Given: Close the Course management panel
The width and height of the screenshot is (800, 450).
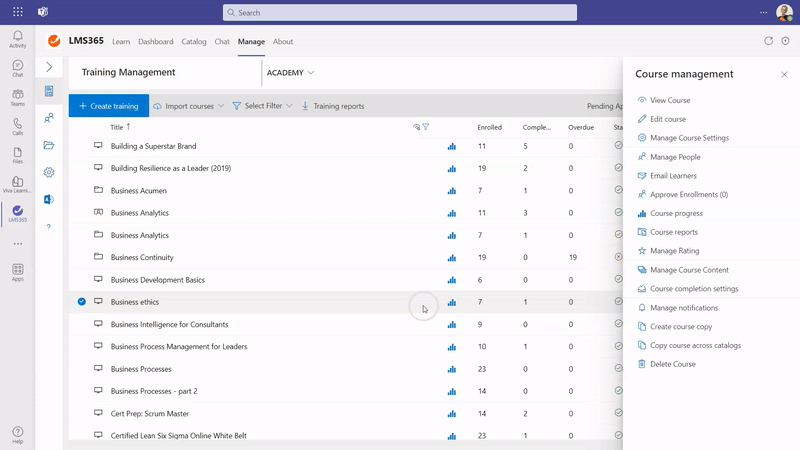Looking at the screenshot, I should [784, 74].
